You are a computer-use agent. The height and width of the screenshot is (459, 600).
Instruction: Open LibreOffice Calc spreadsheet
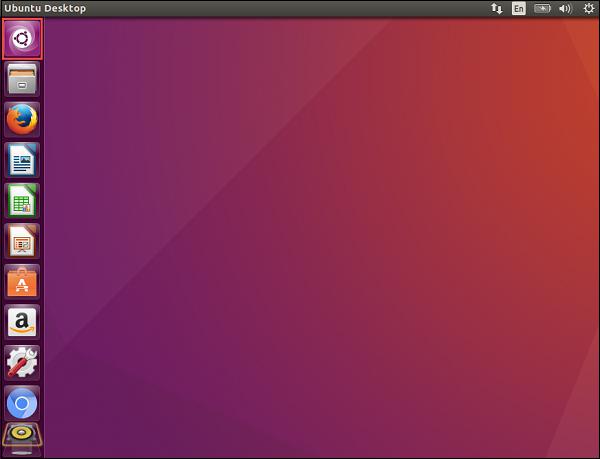point(22,201)
